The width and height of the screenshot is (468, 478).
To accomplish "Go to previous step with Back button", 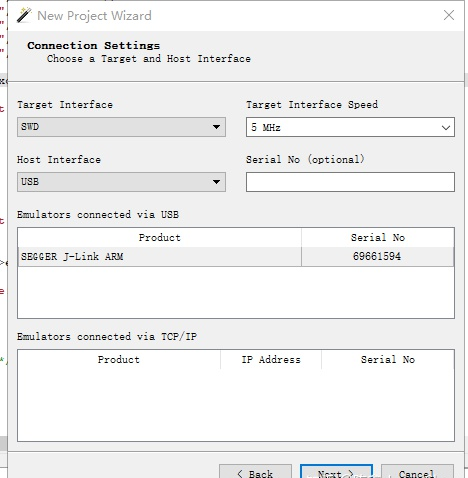I will (x=255, y=472).
